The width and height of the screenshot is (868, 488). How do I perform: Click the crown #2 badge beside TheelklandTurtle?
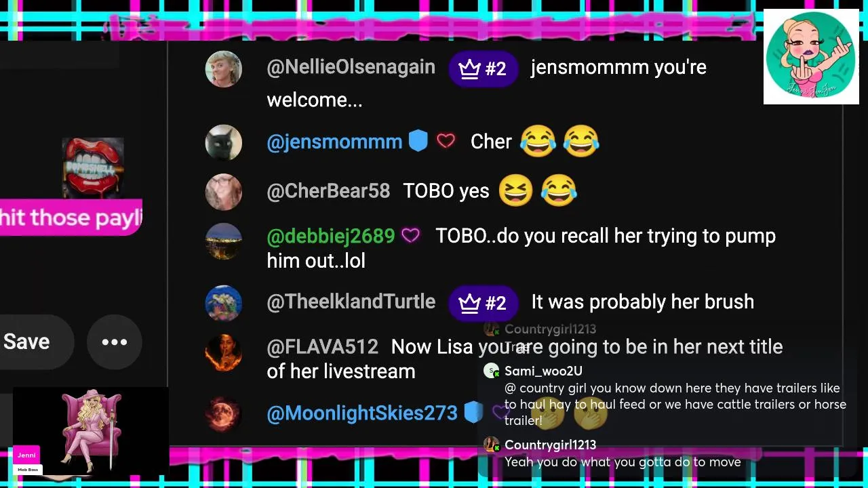point(483,302)
